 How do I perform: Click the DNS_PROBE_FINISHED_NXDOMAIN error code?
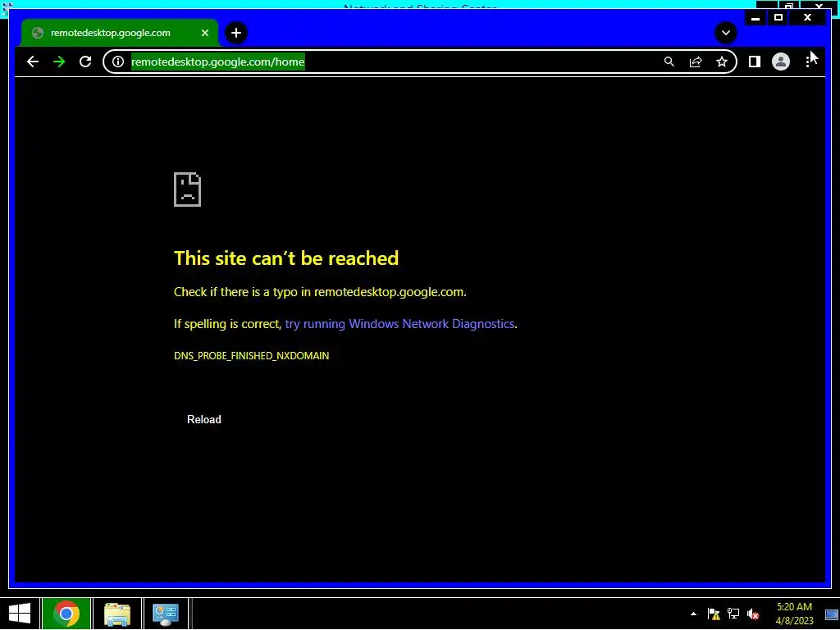pyautogui.click(x=251, y=356)
